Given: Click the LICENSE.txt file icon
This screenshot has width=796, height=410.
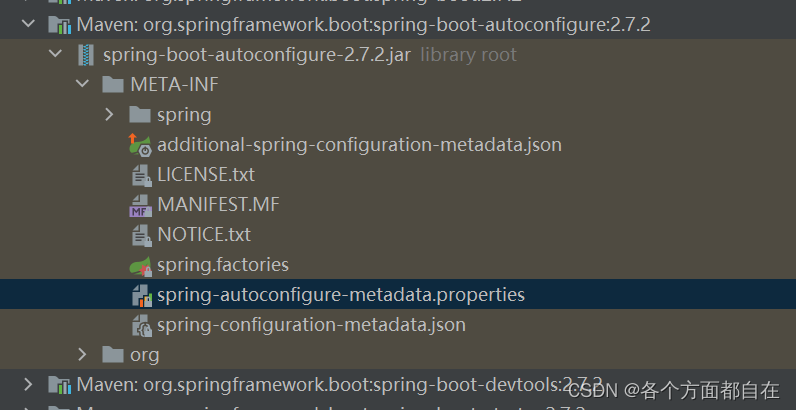Looking at the screenshot, I should pos(142,175).
